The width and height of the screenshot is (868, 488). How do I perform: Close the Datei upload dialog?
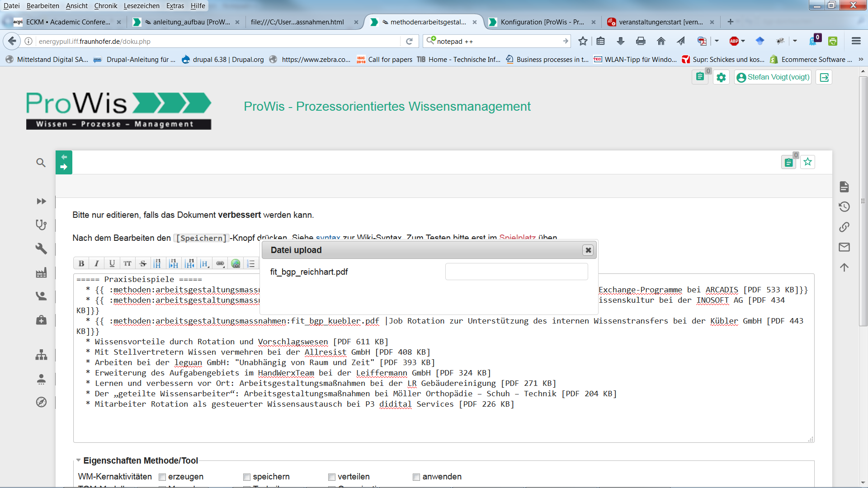click(x=588, y=250)
